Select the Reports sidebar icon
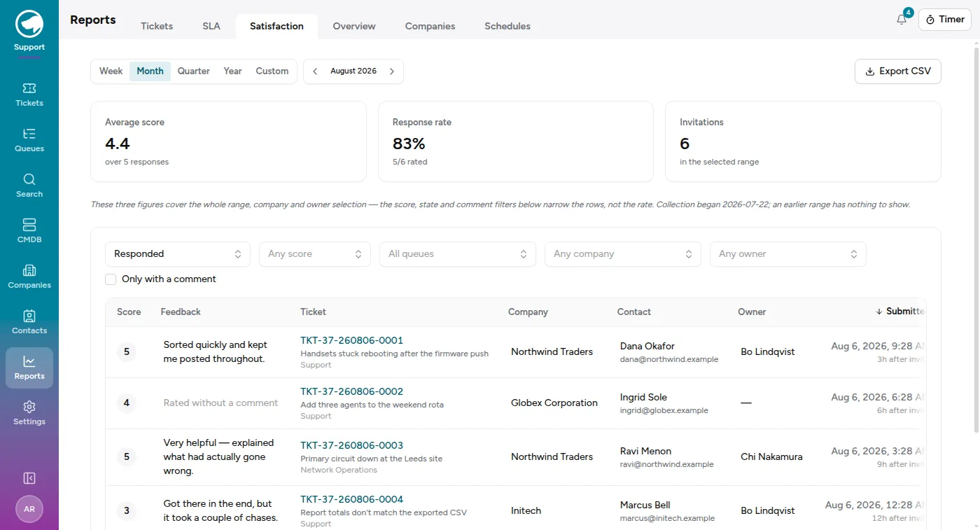The width and height of the screenshot is (980, 530). point(29,368)
